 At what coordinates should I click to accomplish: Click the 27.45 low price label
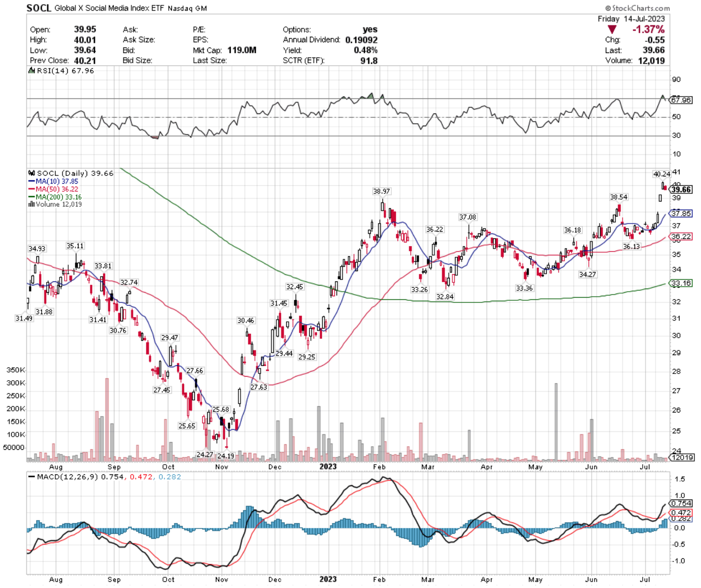[162, 390]
